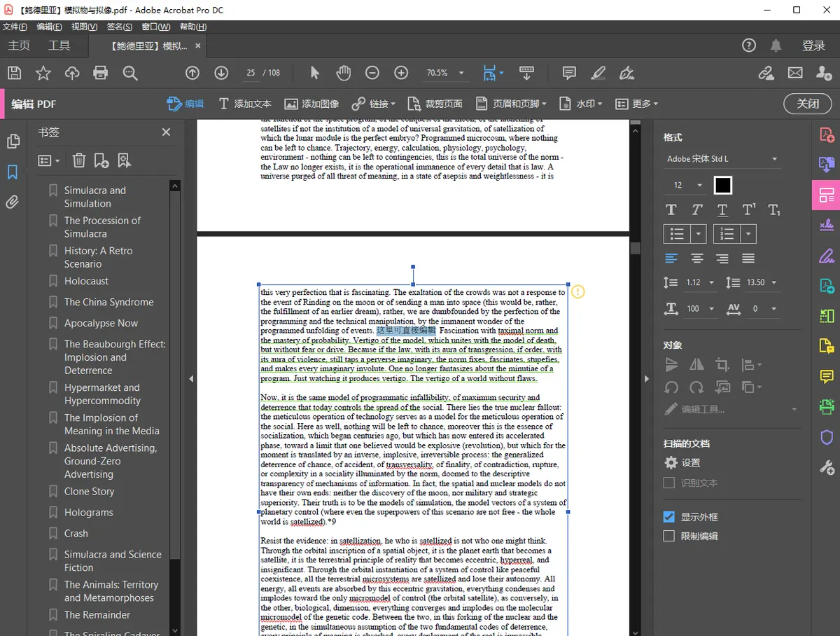Open the help question mark icon
Viewport: 840px width, 636px height.
(x=749, y=46)
